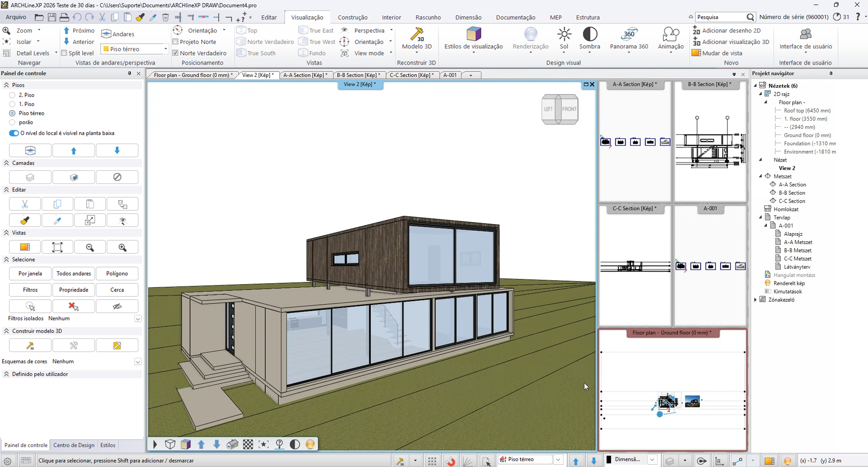Image resolution: width=868 pixels, height=467 pixels.
Task: Collapse the Pisos section
Action: pyautogui.click(x=6, y=85)
